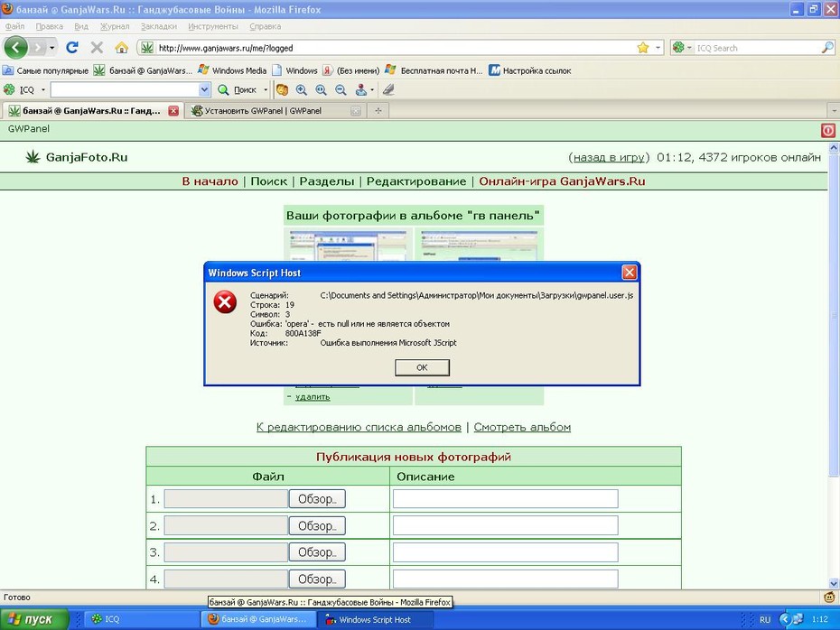This screenshot has height=630, width=840.
Task: Click Обзор button for file row 1
Action: click(x=317, y=499)
